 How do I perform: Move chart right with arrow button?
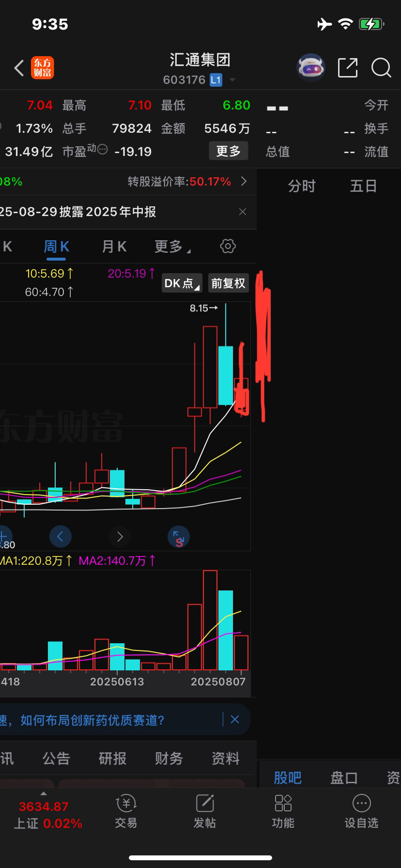click(x=120, y=536)
